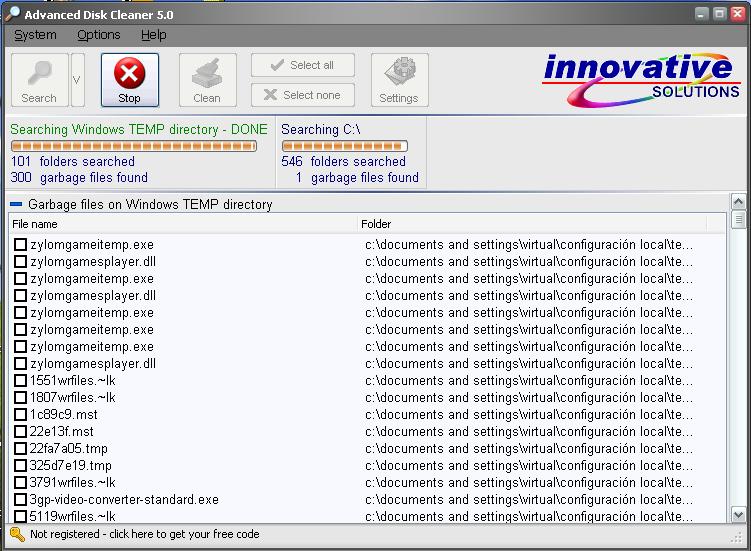Click the 22e13f.mst file name
Screen dimensions: 751x551
click(x=61, y=432)
